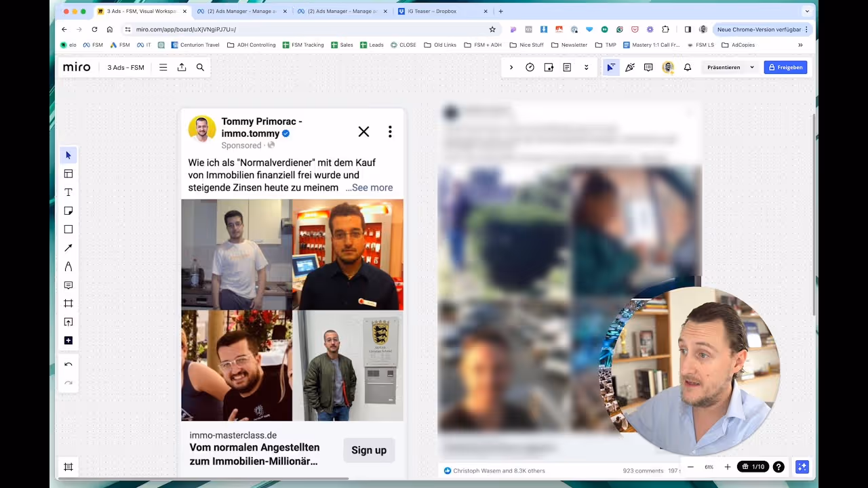Image resolution: width=868 pixels, height=488 pixels.
Task: Click the Miro user avatar in top bar
Action: [668, 67]
